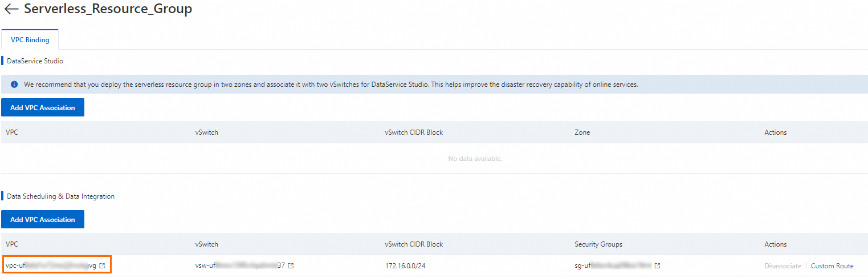Open the Custom Route action

coord(832,266)
